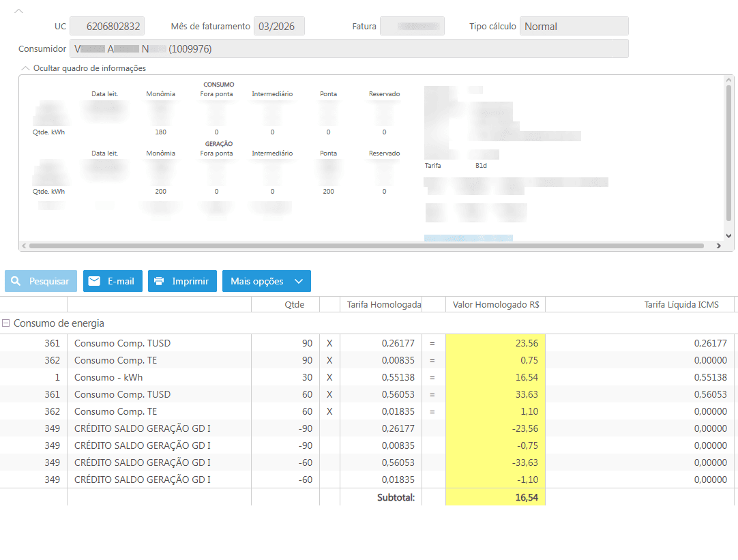
Task: Click the Qtde column header
Action: 294,305
